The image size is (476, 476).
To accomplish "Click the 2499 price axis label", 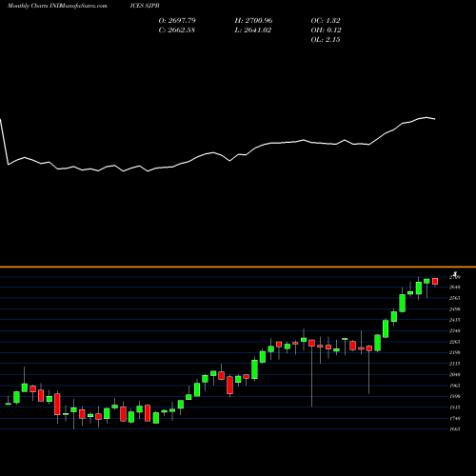I will point(455,309).
